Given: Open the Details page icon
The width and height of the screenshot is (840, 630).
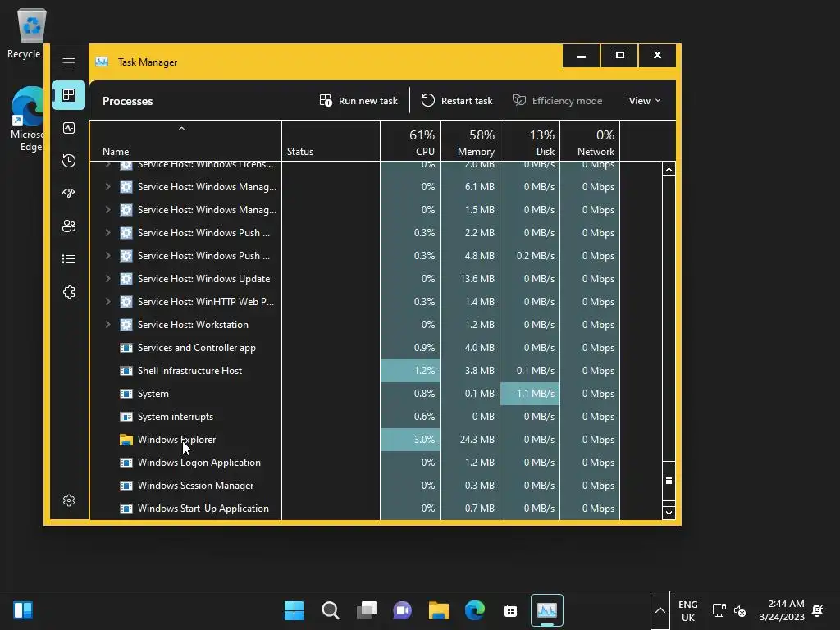Looking at the screenshot, I should coord(69,259).
